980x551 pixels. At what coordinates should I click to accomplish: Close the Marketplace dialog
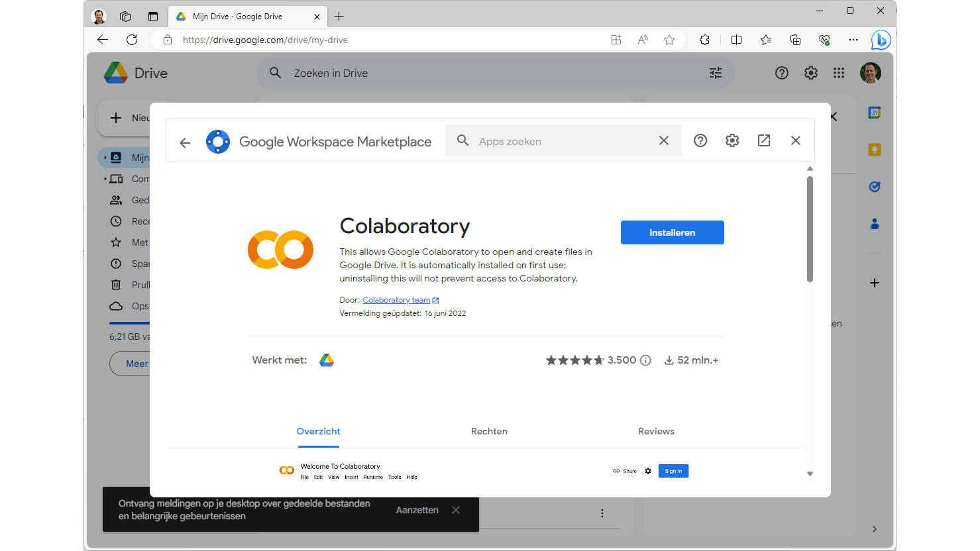coord(796,140)
